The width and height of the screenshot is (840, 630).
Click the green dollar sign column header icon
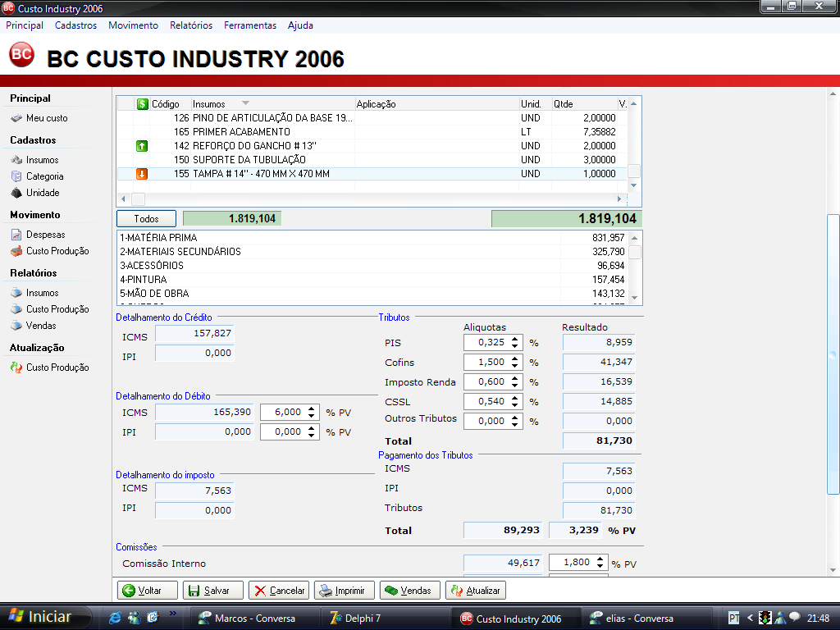pos(142,104)
